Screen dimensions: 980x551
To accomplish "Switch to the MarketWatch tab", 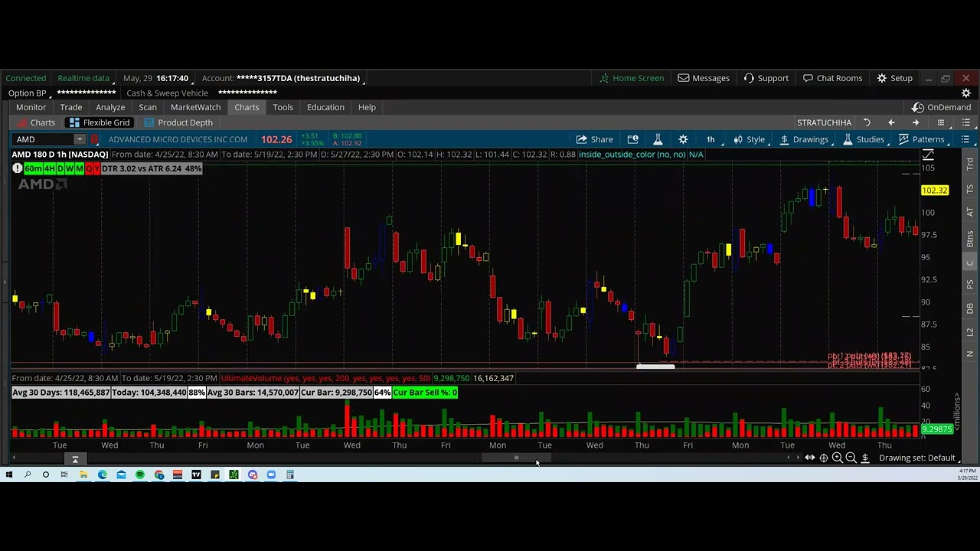I will tap(195, 107).
